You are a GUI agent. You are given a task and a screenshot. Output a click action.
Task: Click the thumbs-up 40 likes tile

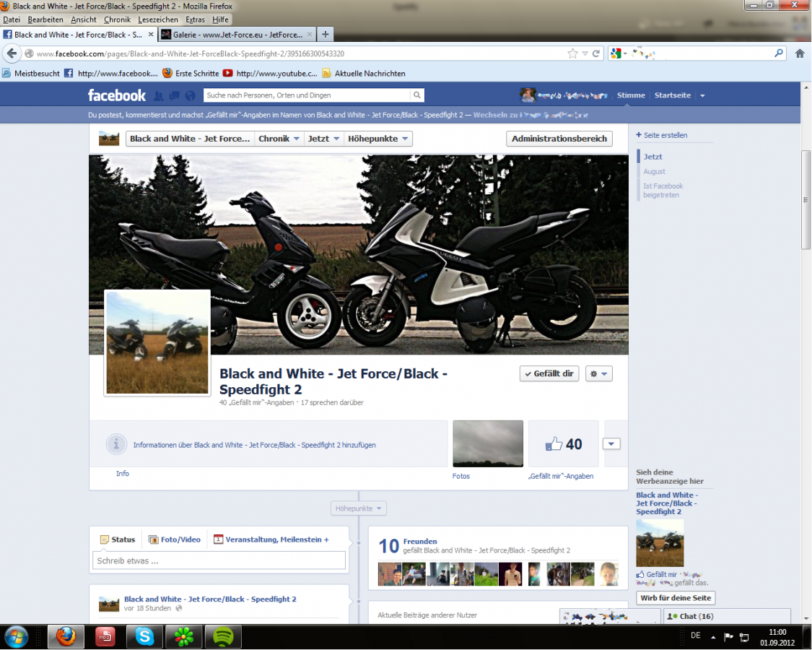point(564,444)
